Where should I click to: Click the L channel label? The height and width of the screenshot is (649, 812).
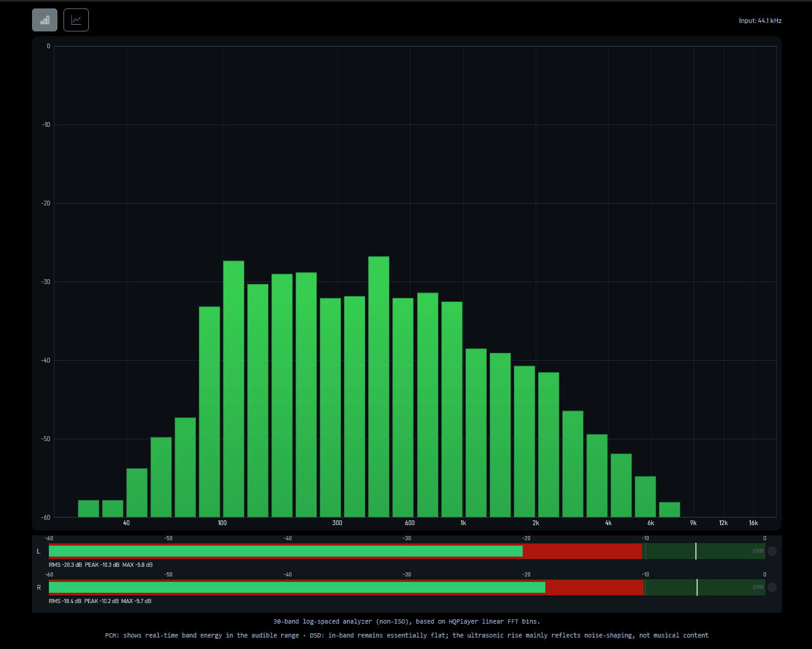[x=39, y=551]
